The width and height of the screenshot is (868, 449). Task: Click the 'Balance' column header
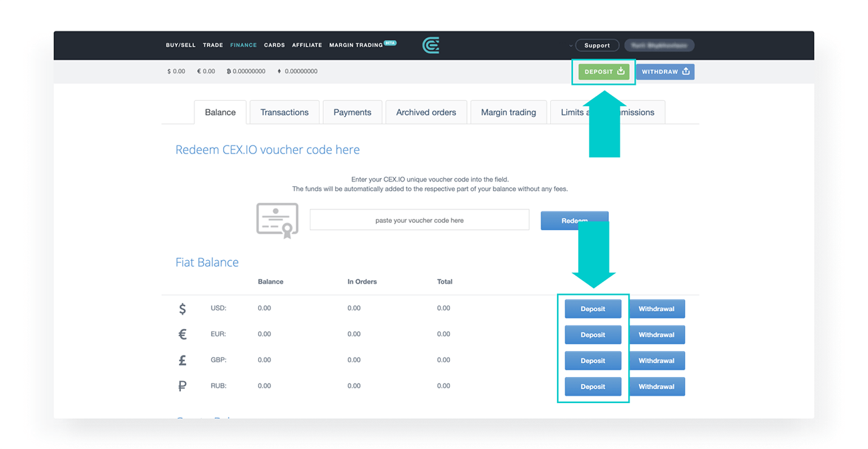(270, 282)
